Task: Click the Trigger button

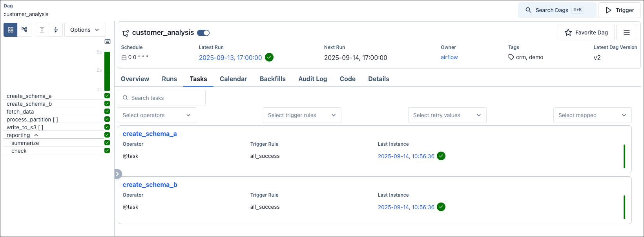Action: click(x=619, y=10)
